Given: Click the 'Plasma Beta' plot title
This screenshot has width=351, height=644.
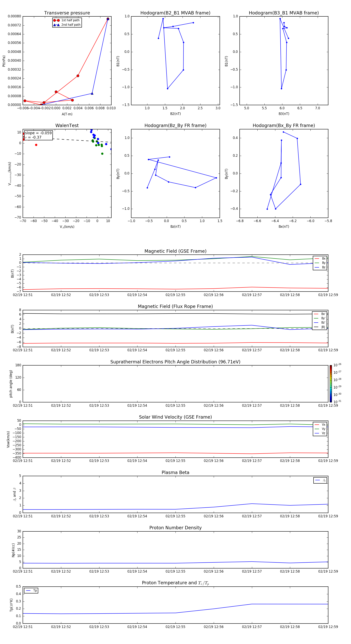Looking at the screenshot, I should coord(175,472).
